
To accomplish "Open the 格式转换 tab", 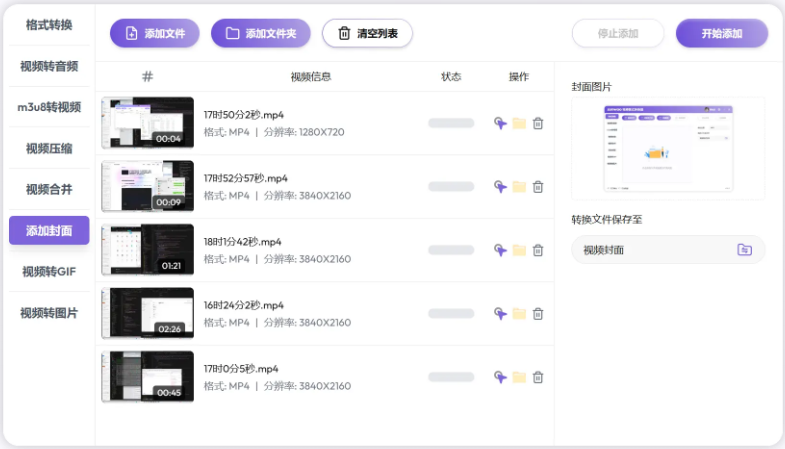I will [x=49, y=25].
